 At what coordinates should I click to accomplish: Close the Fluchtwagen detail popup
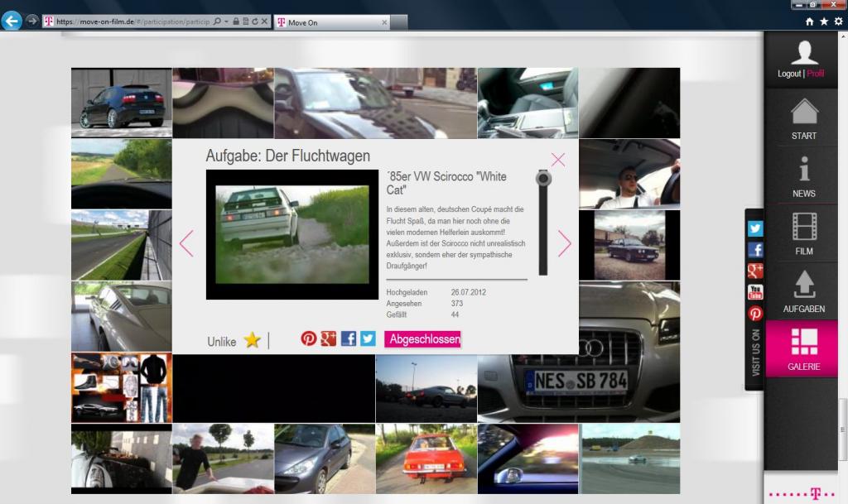click(558, 160)
